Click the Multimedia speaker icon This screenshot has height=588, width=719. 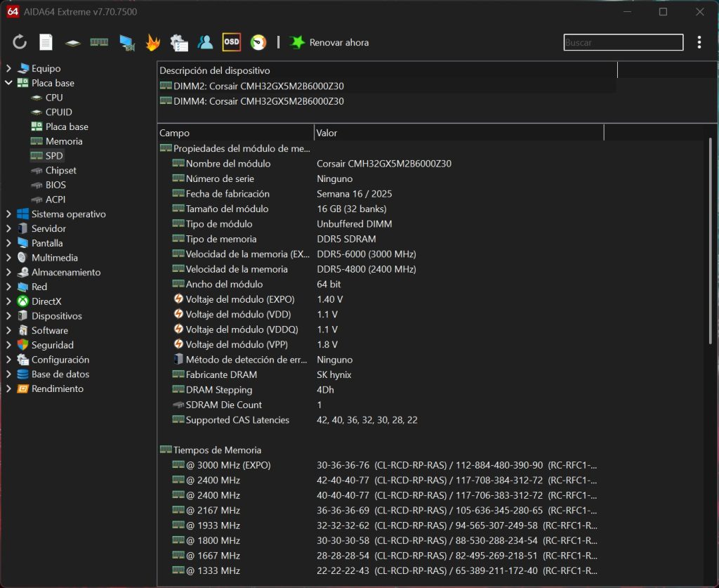[23, 258]
